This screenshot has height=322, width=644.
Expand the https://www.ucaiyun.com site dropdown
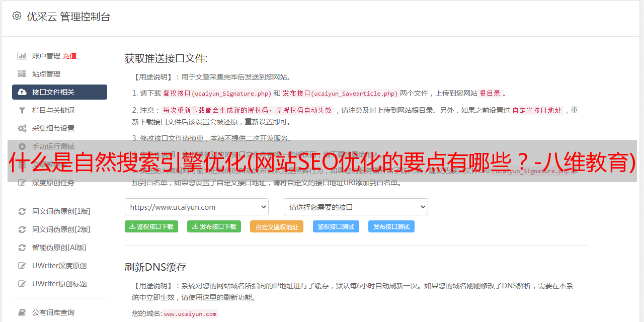(197, 207)
